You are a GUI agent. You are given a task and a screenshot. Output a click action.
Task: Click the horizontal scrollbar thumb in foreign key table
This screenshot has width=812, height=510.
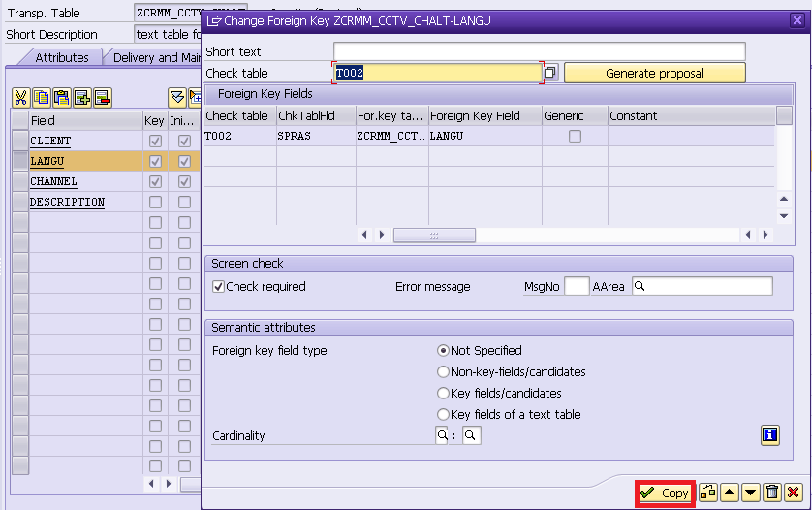click(x=434, y=236)
